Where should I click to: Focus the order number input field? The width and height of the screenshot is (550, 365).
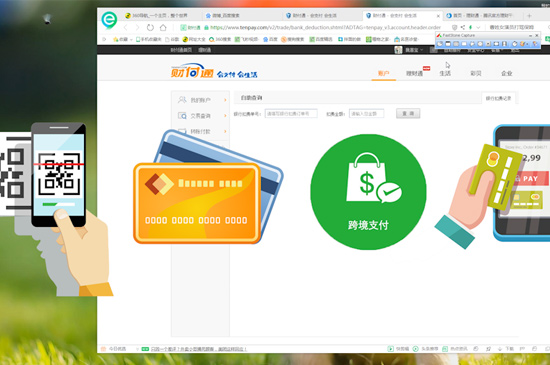[x=291, y=114]
